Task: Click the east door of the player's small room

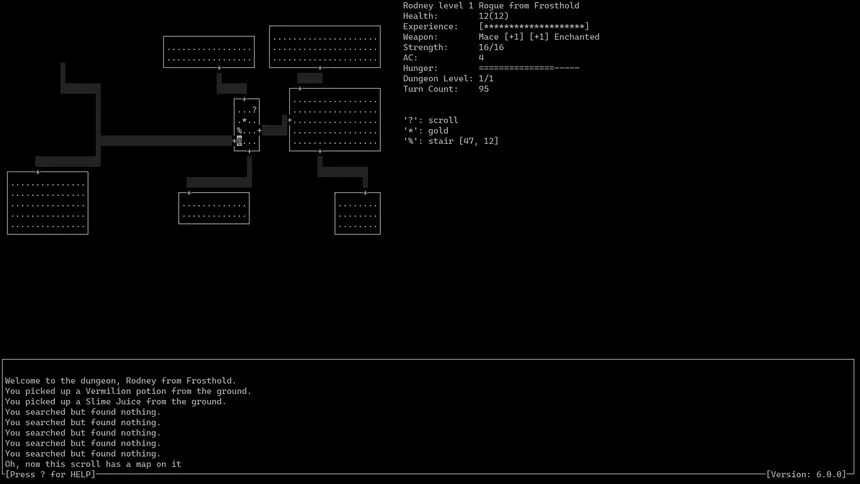Action: tap(259, 131)
